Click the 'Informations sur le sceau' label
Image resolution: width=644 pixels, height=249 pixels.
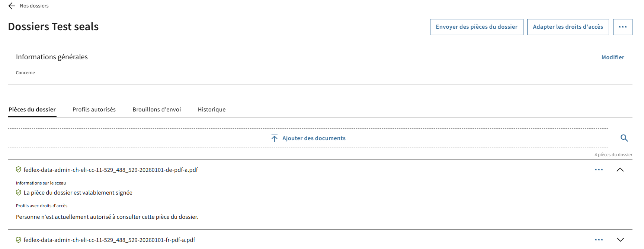click(41, 183)
